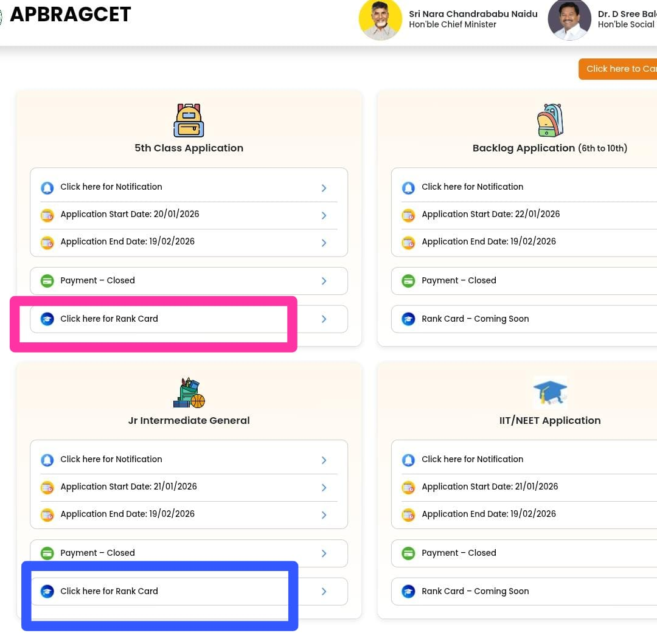Open Backlog Application 'Click here for Notification'
657x644 pixels.
[472, 187]
